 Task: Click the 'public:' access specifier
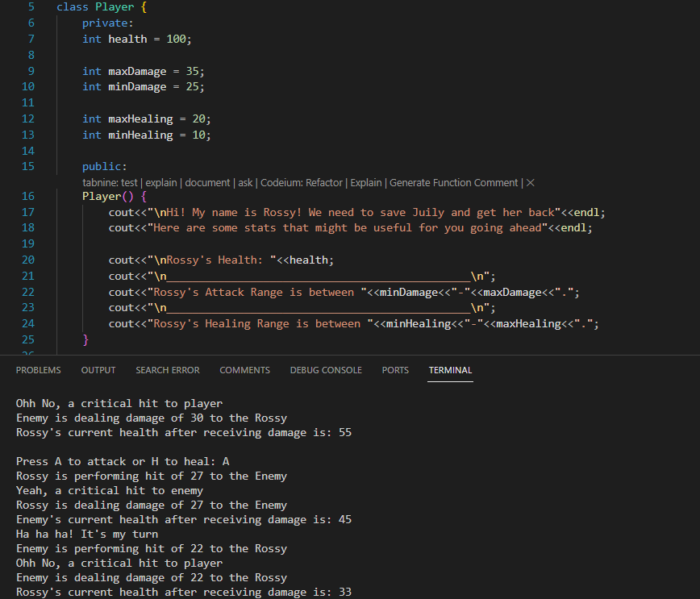pyautogui.click(x=105, y=167)
